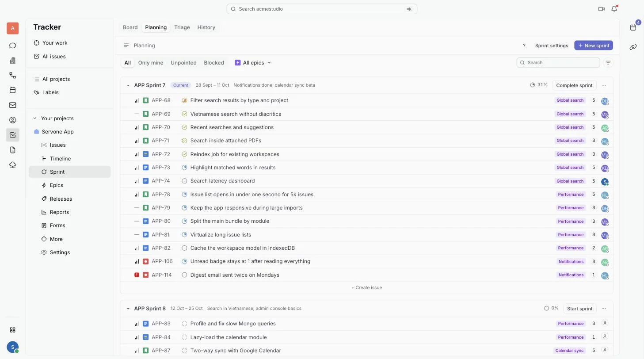Open the filter options icon beside Search

pos(608,63)
